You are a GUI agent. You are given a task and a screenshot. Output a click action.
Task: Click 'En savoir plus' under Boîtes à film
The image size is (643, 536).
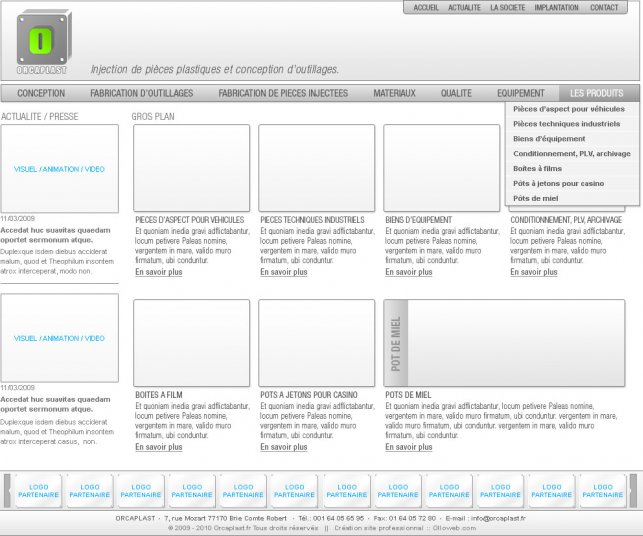point(159,447)
